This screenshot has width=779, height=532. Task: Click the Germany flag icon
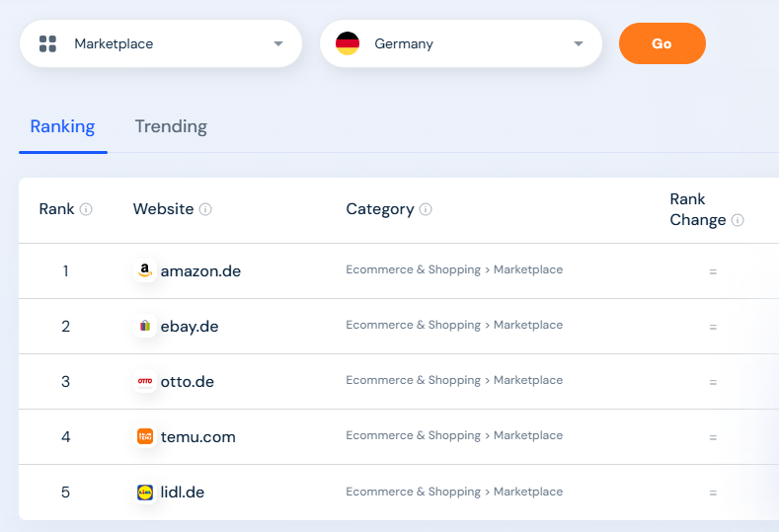[x=348, y=43]
